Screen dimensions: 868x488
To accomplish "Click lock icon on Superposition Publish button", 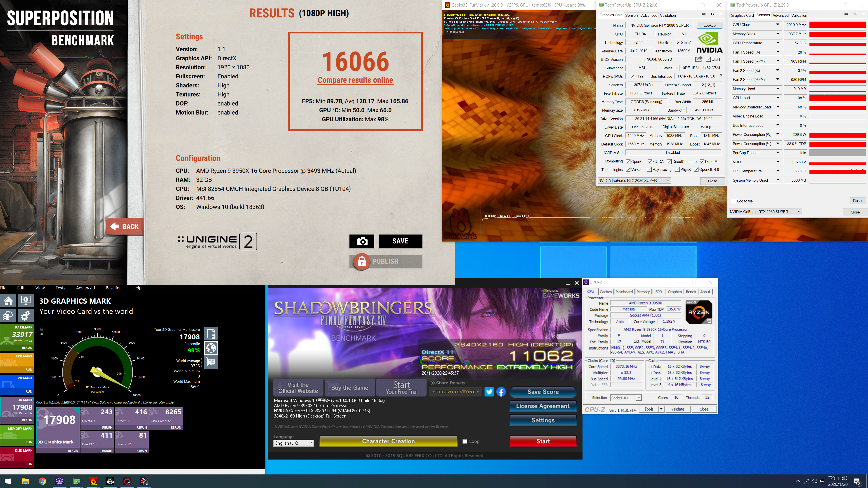I will pyautogui.click(x=362, y=261).
